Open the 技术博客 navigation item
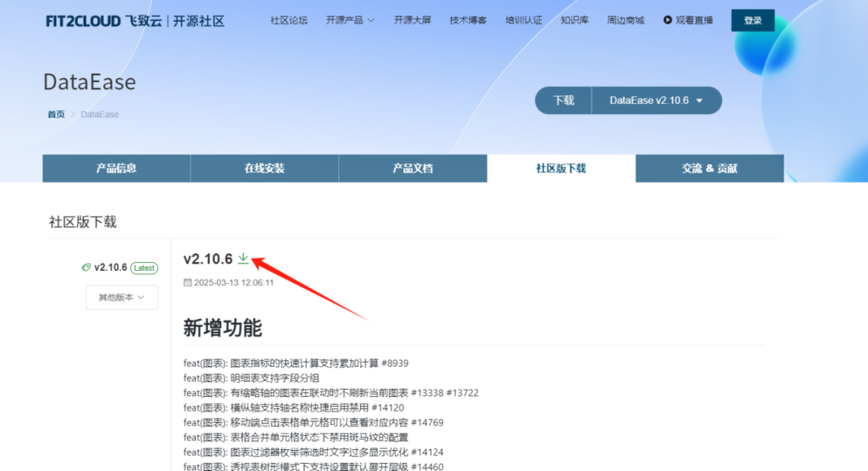 tap(468, 20)
